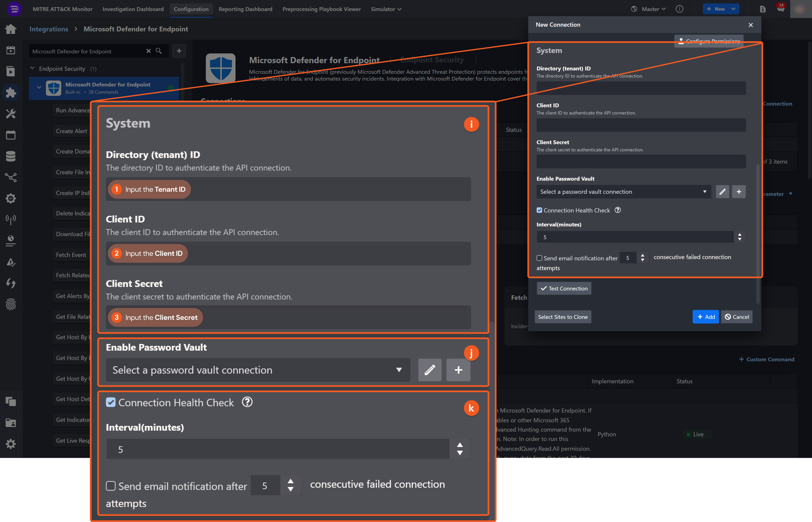This screenshot has width=812, height=522.
Task: Click the info icon in top bar
Action: click(x=679, y=9)
